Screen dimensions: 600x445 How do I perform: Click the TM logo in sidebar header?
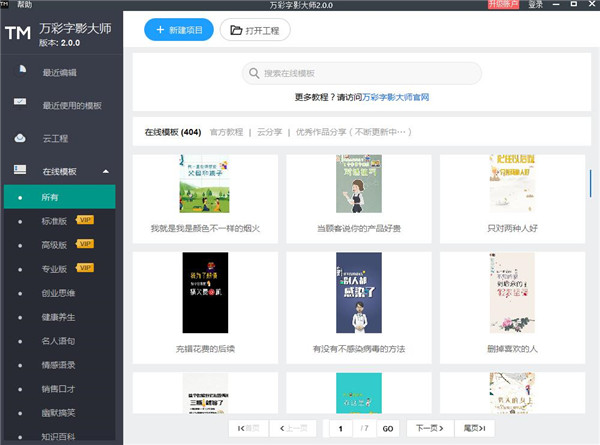point(18,33)
